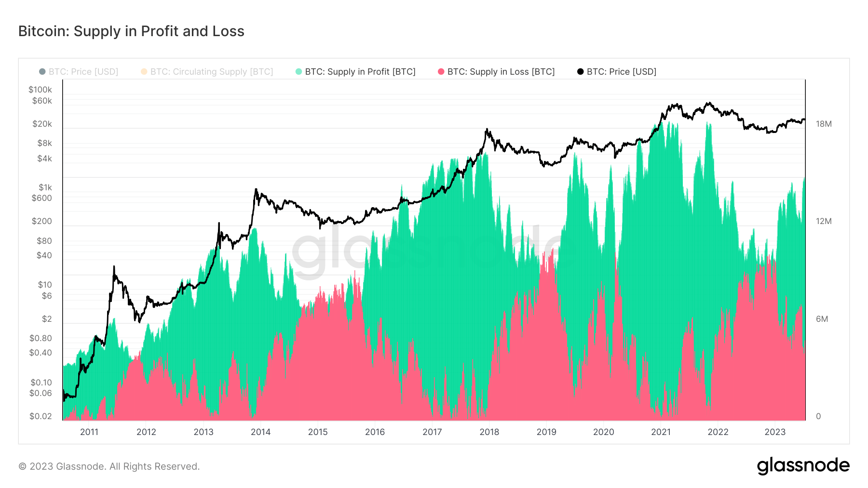Click the $2 price axis label

(47, 319)
